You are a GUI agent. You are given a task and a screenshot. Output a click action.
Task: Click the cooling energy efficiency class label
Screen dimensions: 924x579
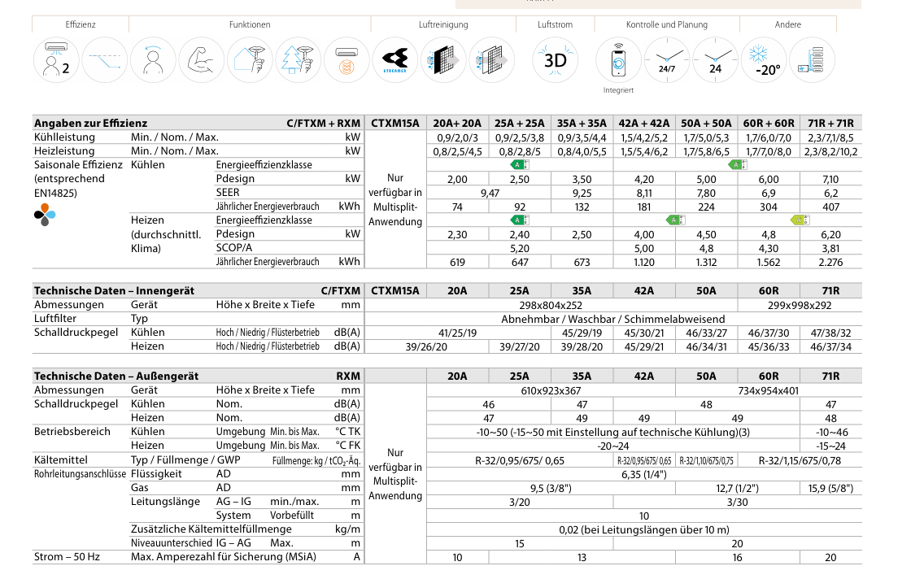coord(264,165)
